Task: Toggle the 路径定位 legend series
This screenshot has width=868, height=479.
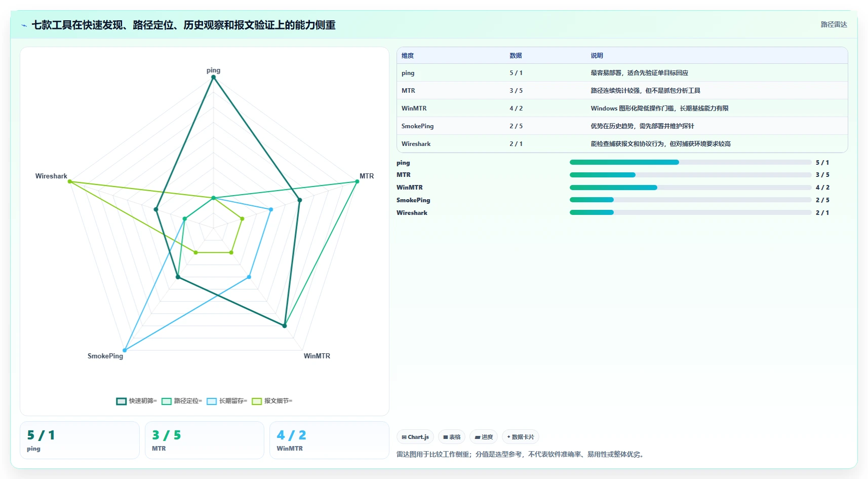Action: 181,401
